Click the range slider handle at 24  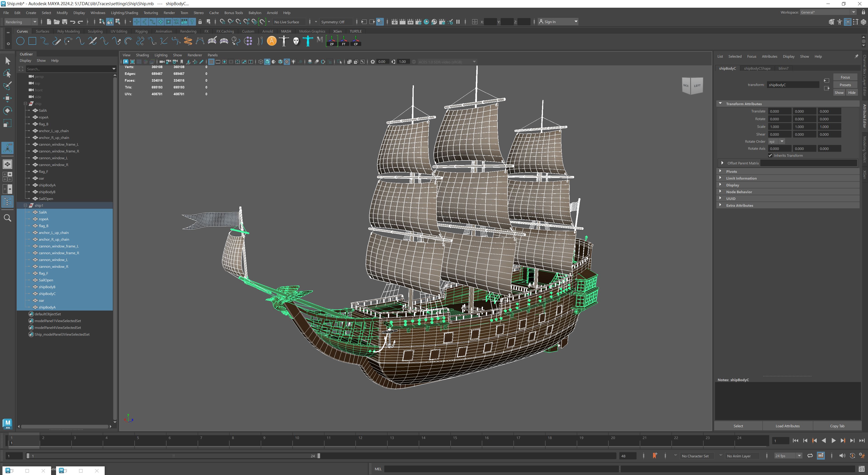point(319,456)
